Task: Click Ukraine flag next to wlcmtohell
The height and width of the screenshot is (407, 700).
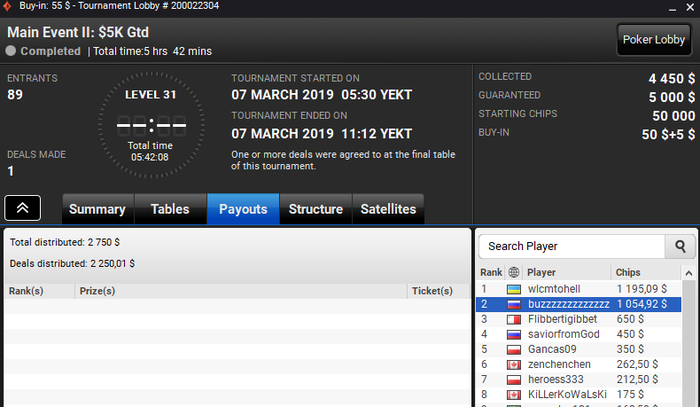Action: click(x=514, y=290)
